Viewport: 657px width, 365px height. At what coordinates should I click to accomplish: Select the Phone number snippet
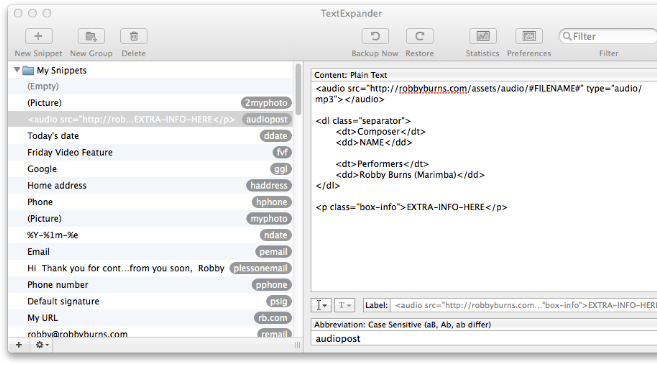pyautogui.click(x=151, y=285)
